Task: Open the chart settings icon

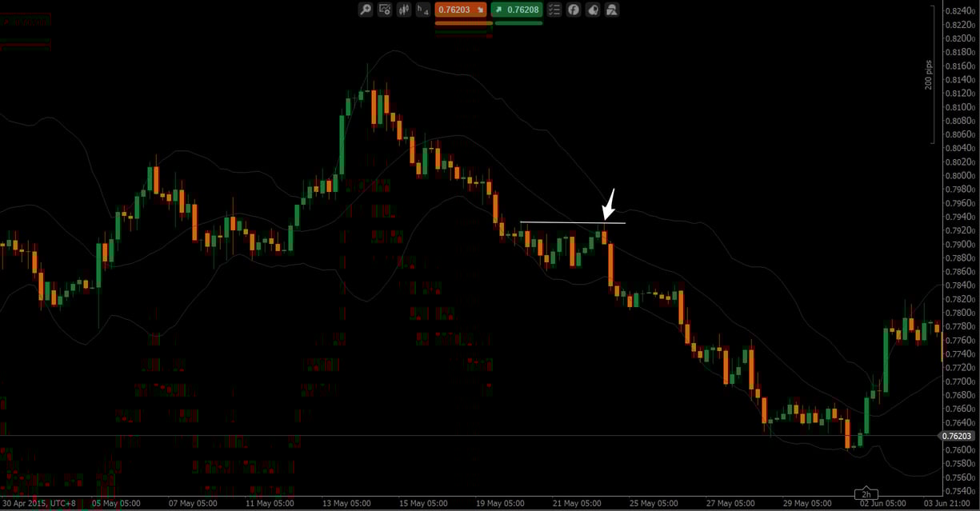Action: click(x=385, y=9)
